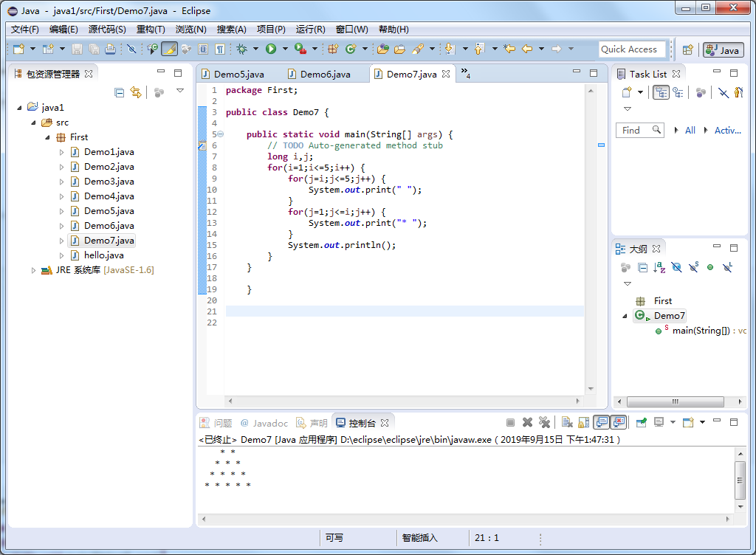This screenshot has width=756, height=555.
Task: Click the Save icon in toolbar
Action: point(77,49)
